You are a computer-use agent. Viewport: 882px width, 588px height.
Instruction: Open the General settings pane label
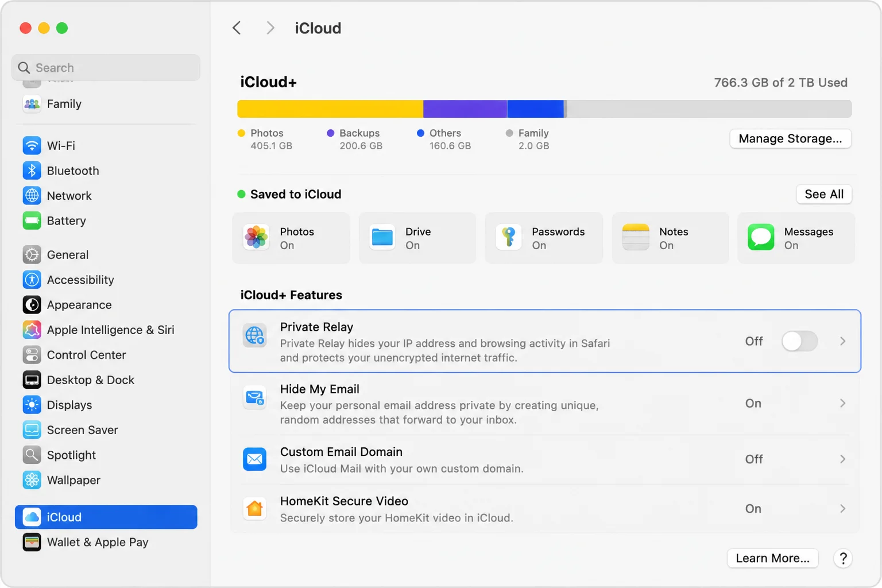(x=68, y=254)
